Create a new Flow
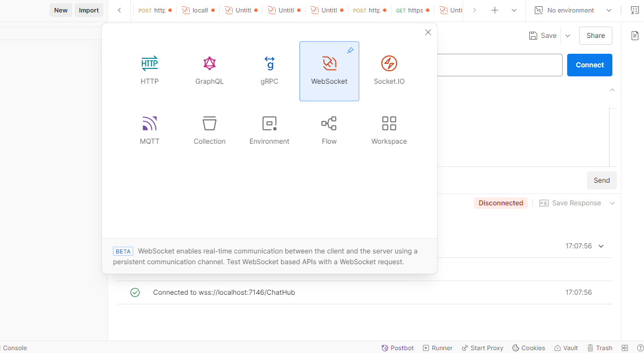Viewport: 644px width, 353px height. click(x=329, y=130)
